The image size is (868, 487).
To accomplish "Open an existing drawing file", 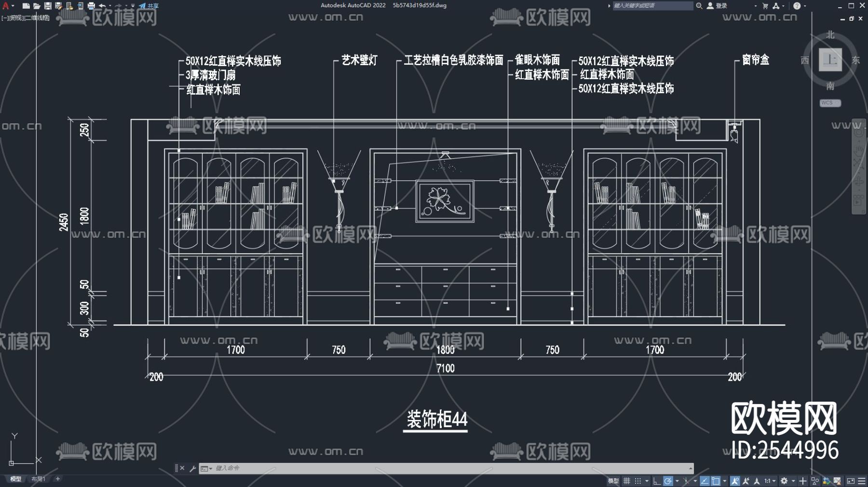I will tap(37, 6).
